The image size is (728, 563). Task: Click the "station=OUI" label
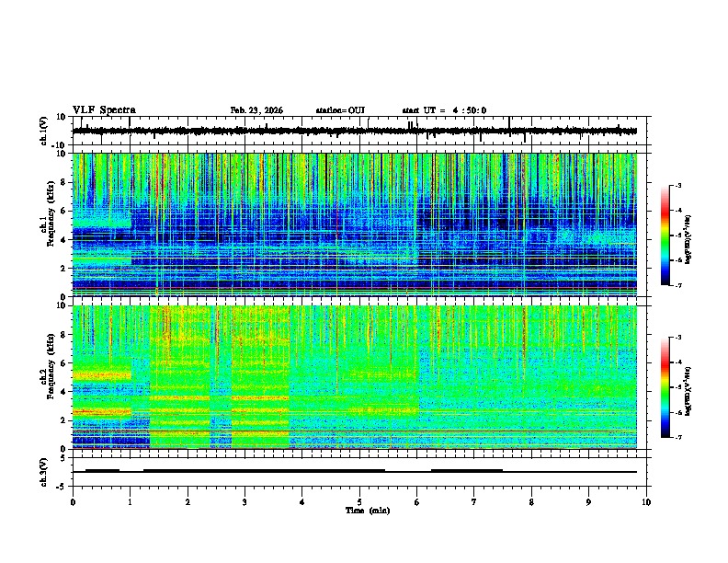coord(340,110)
